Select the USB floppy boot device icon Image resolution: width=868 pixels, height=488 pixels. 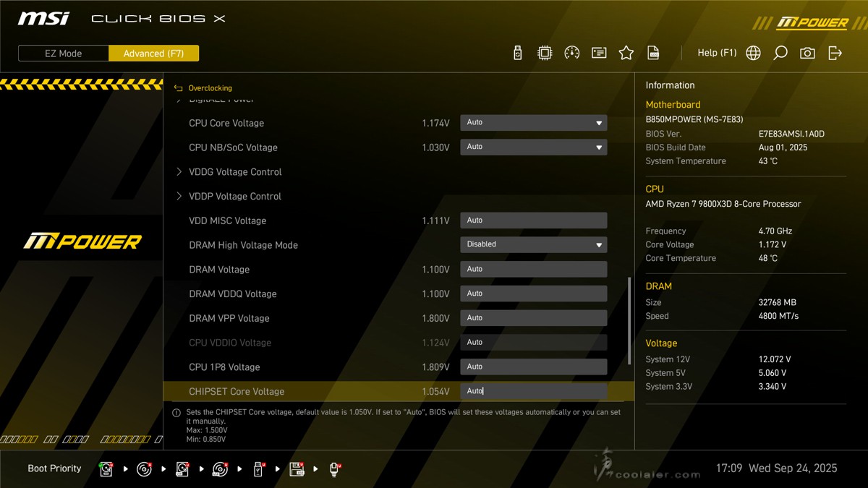(x=297, y=469)
